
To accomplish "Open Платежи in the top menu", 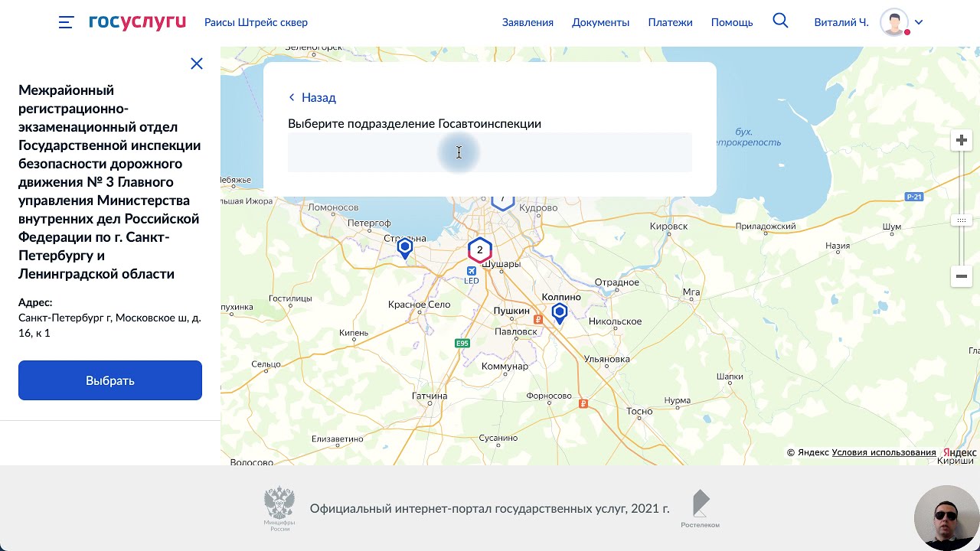I will point(670,22).
